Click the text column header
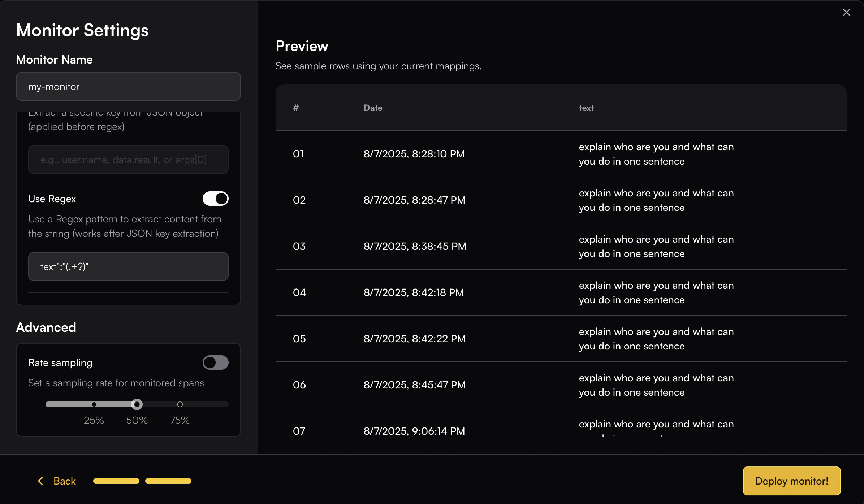The height and width of the screenshot is (504, 864). point(586,108)
